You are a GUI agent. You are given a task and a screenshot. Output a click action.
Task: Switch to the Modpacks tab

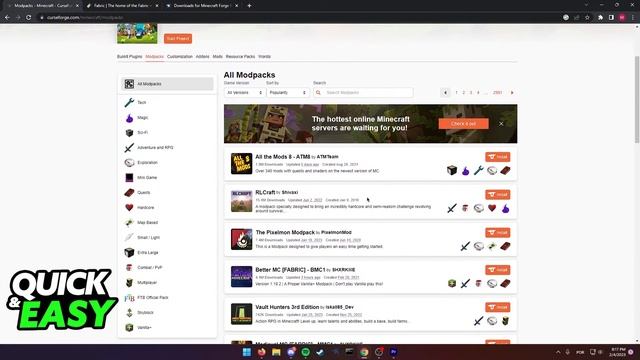point(155,57)
